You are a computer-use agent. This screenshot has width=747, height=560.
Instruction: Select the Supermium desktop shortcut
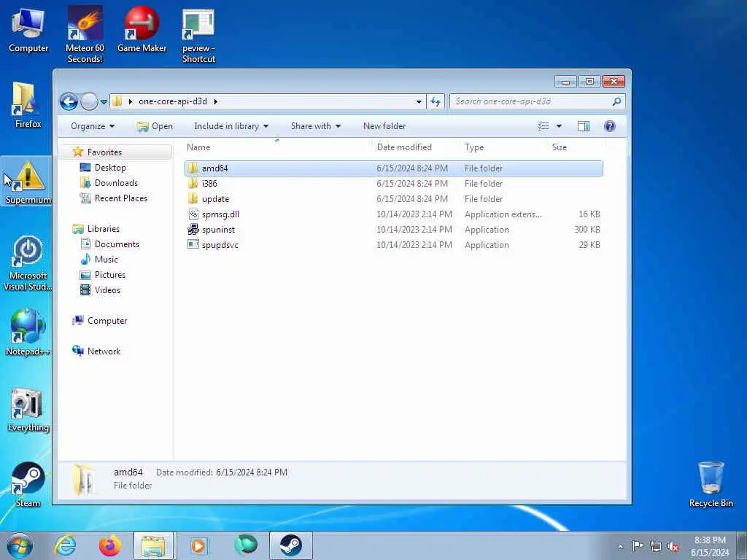point(27,182)
